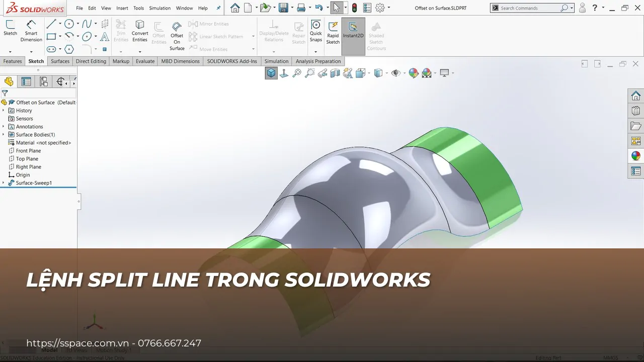This screenshot has height=362, width=644.
Task: Open the Quick Snaps dropdown arrow
Action: (315, 51)
